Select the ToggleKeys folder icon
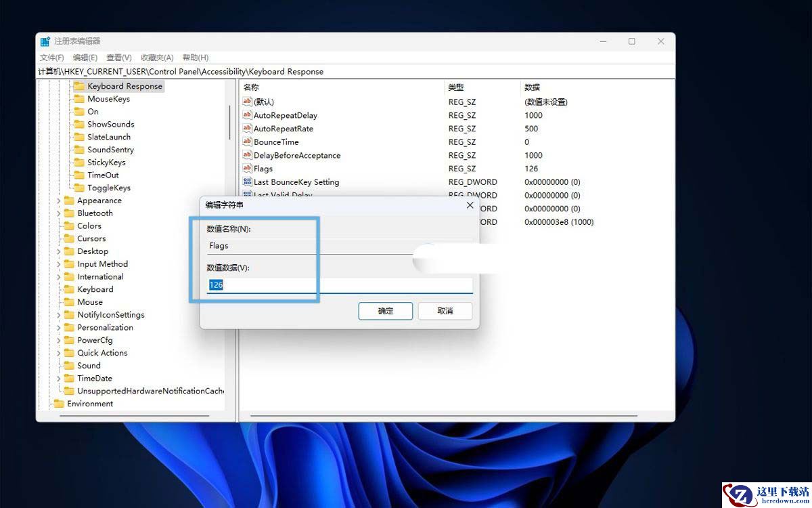The width and height of the screenshot is (812, 508). 79,188
